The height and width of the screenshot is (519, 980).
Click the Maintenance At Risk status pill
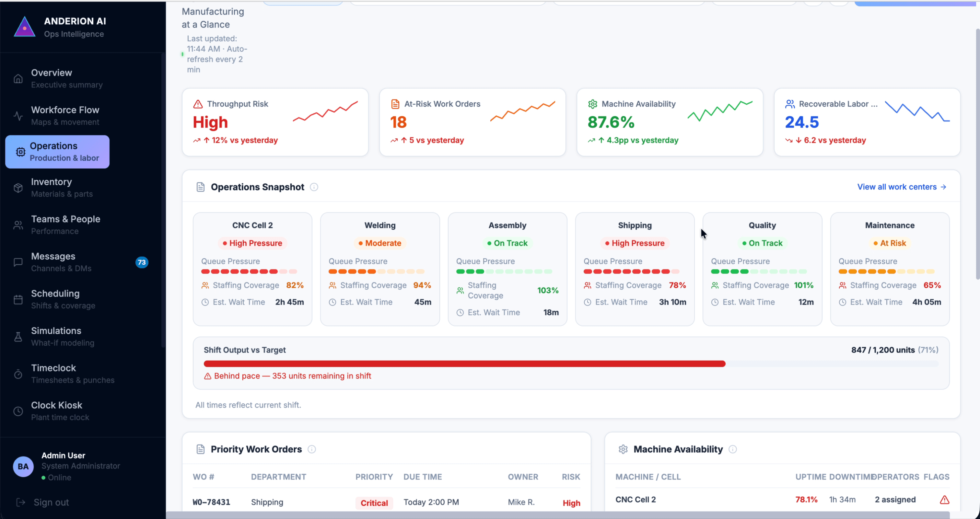click(x=890, y=243)
